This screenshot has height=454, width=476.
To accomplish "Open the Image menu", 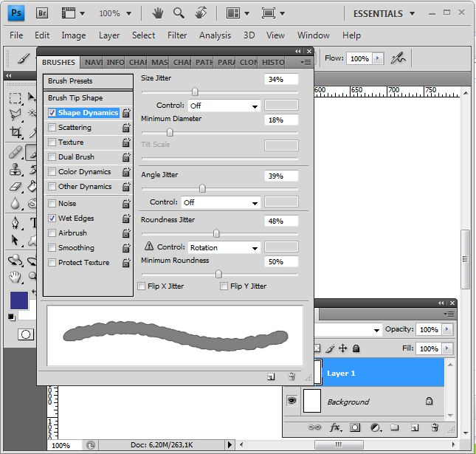I will pos(74,35).
